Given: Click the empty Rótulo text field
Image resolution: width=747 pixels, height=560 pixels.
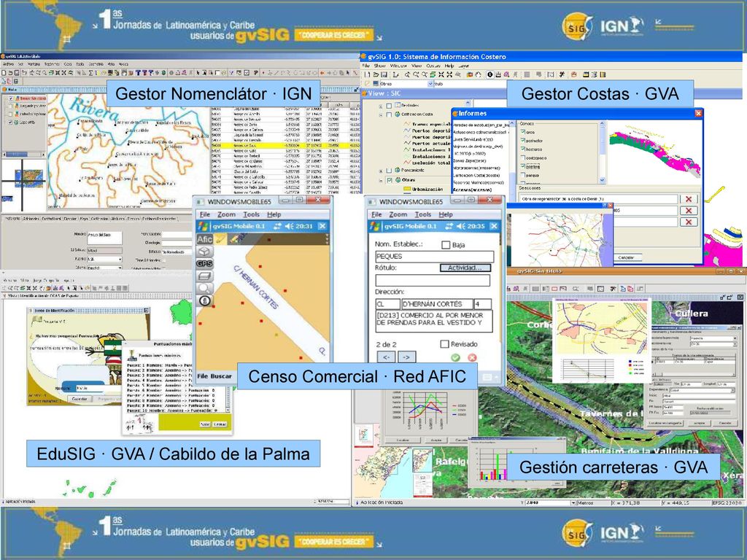Looking at the screenshot, I should 433,281.
